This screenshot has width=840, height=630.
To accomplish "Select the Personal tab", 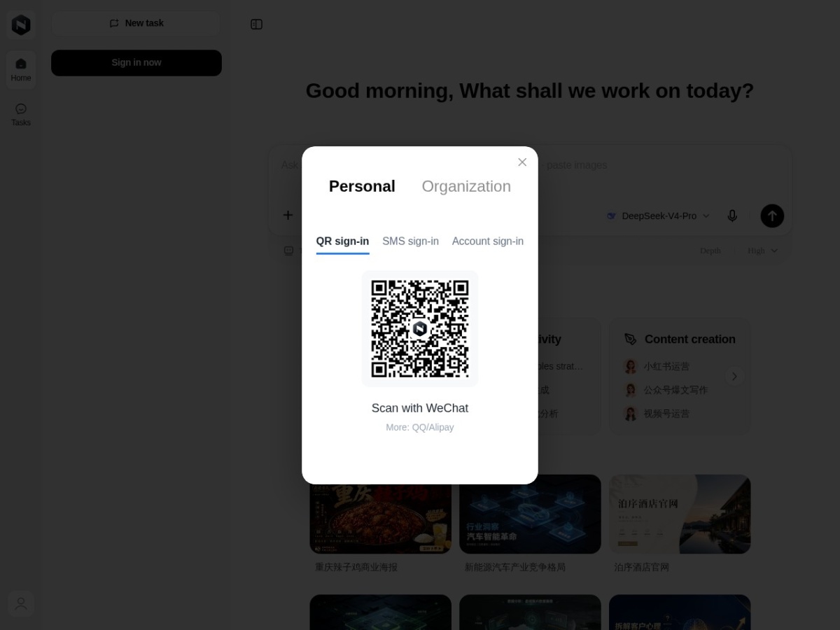I will click(x=362, y=186).
